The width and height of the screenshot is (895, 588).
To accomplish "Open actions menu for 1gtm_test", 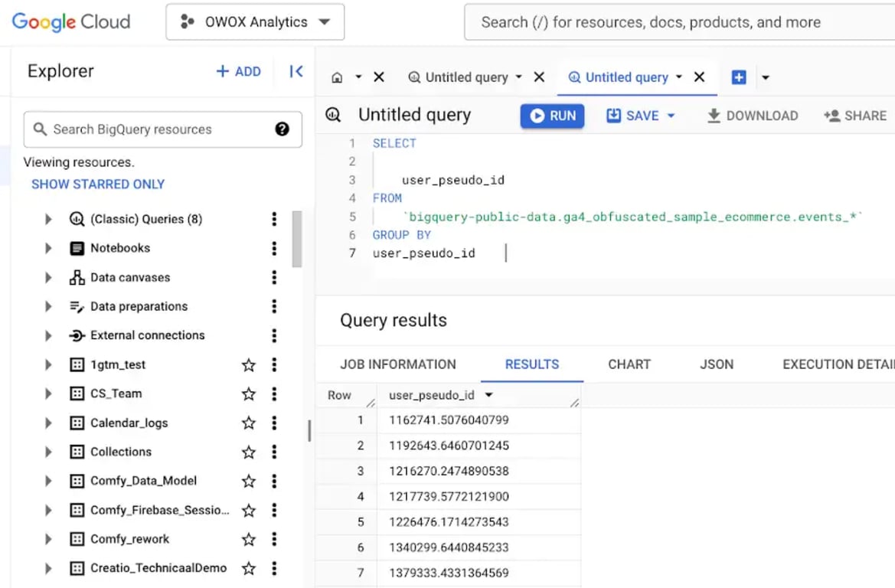I will point(274,364).
